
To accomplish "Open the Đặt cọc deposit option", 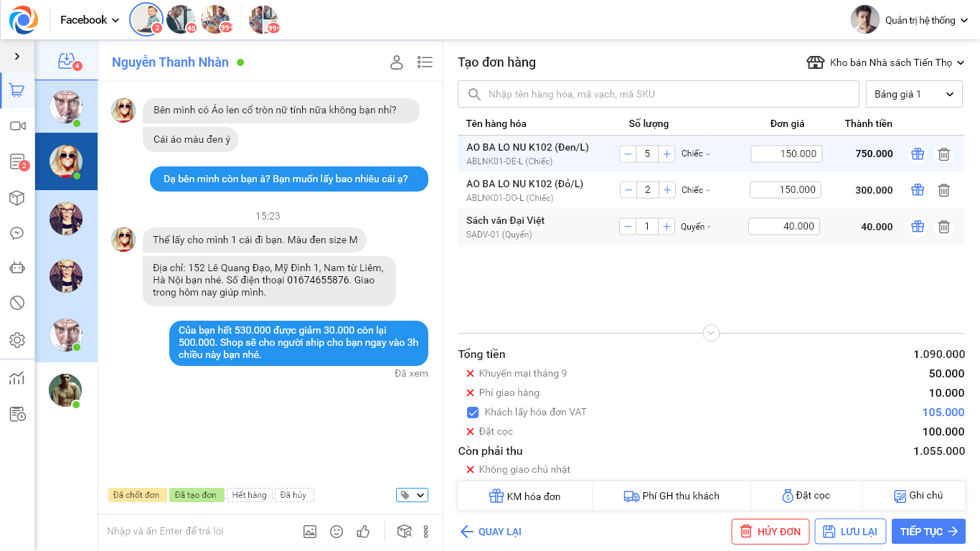I will (x=806, y=496).
